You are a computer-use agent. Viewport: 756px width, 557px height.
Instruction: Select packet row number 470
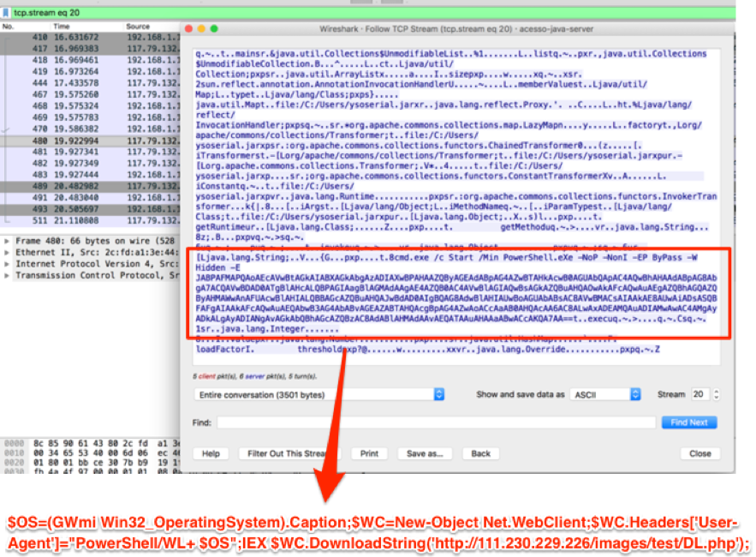pos(90,129)
